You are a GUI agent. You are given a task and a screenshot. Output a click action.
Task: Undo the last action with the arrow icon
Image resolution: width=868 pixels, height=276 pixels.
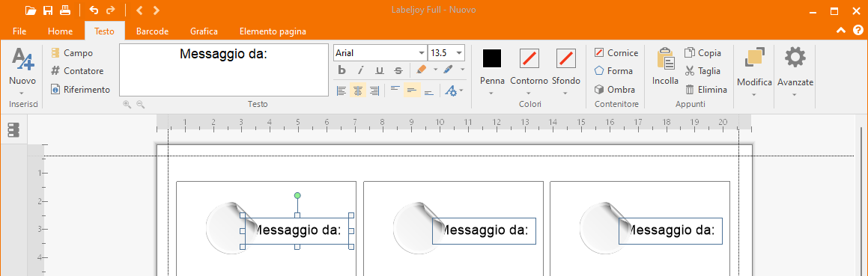pos(94,10)
